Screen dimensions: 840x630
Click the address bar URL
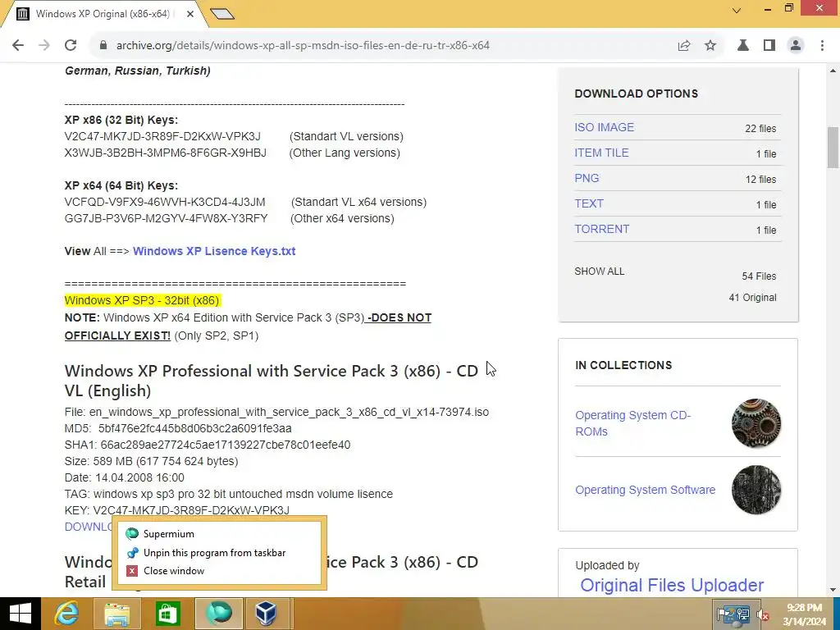303,46
